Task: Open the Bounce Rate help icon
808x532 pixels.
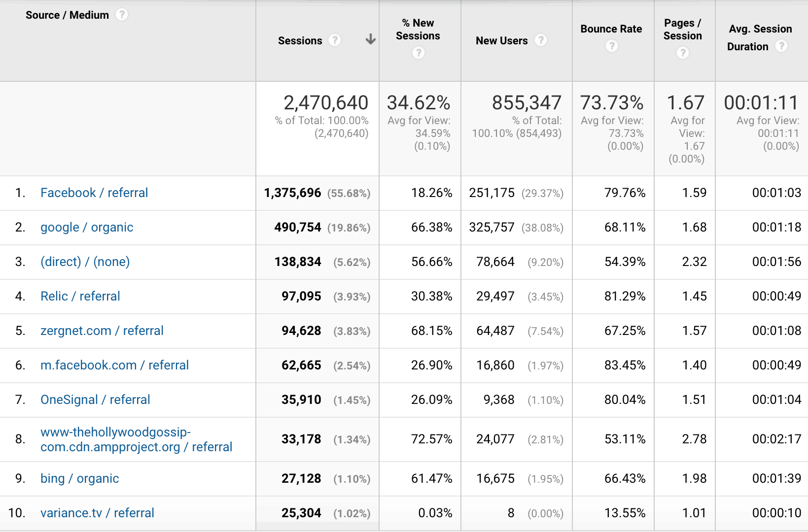Action: pos(611,46)
